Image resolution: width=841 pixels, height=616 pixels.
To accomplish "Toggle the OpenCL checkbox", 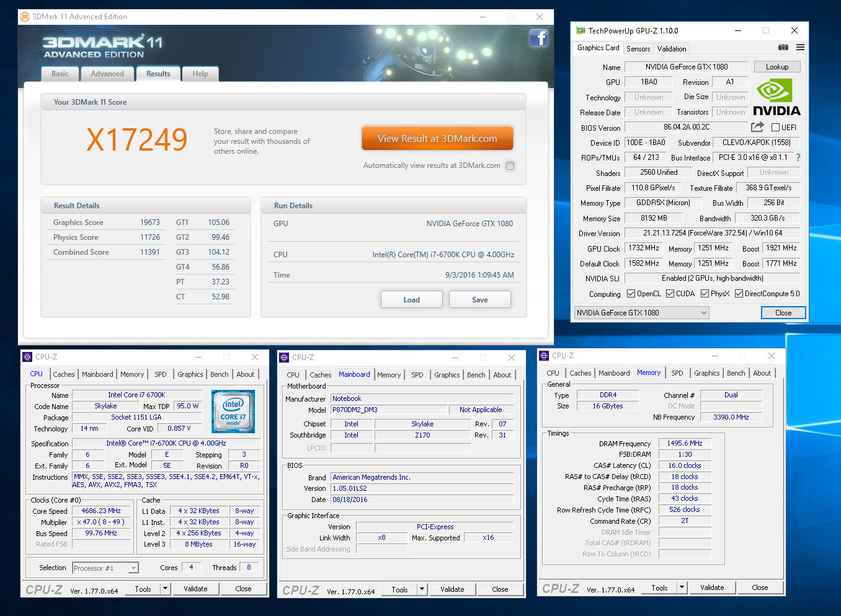I will [631, 294].
